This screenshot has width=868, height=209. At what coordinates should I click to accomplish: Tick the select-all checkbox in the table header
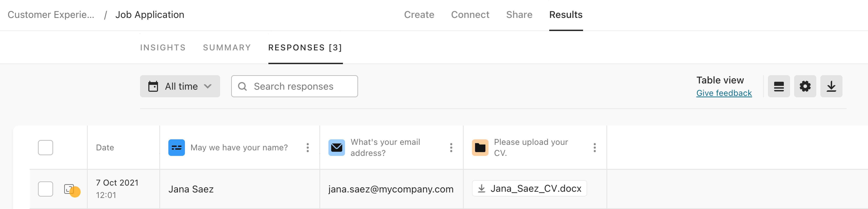pos(46,148)
